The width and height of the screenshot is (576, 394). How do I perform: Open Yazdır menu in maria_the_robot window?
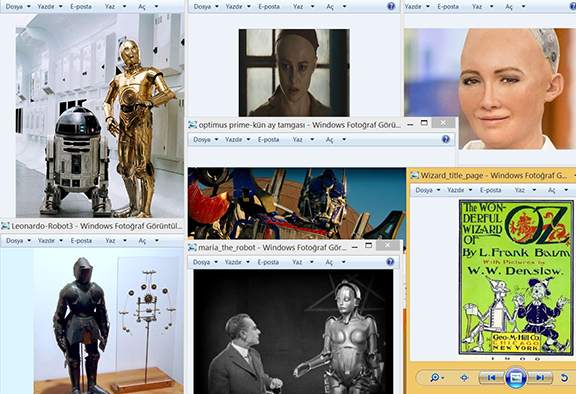pos(237,262)
